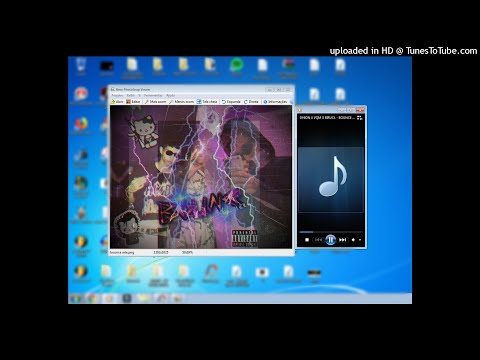The width and height of the screenshot is (480, 360).
Task: Click the Media Player seek bar
Action: click(x=331, y=232)
